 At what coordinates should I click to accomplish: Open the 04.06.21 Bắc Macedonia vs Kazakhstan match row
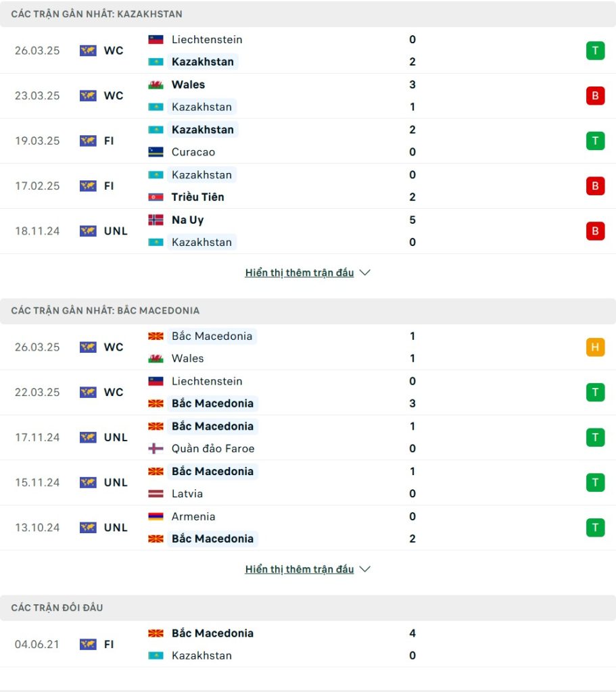(308, 644)
